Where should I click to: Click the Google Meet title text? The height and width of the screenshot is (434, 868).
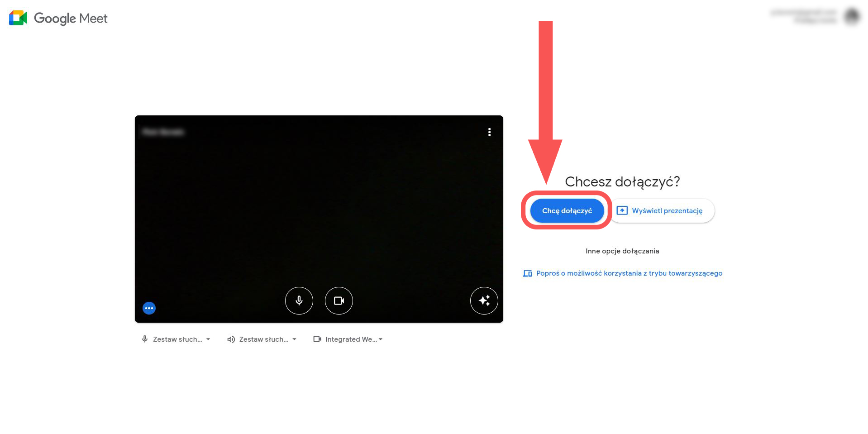[71, 19]
